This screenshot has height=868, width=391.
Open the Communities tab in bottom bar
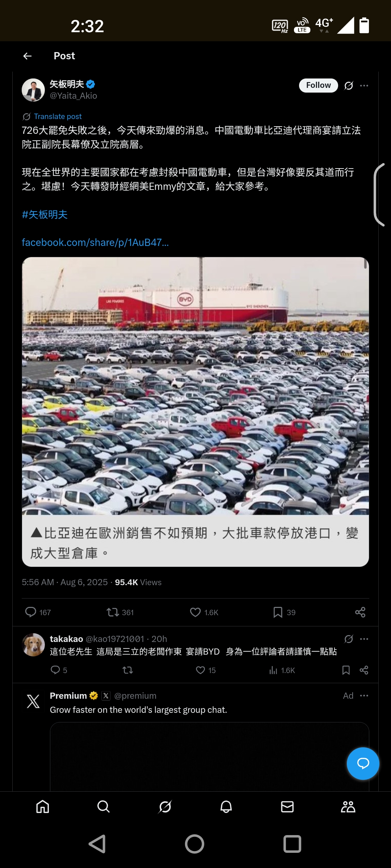tap(348, 807)
